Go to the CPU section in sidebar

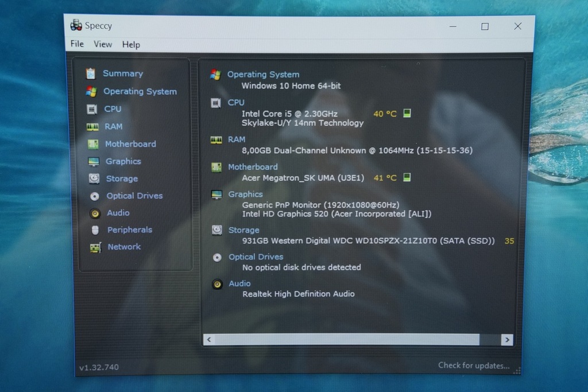[x=113, y=109]
